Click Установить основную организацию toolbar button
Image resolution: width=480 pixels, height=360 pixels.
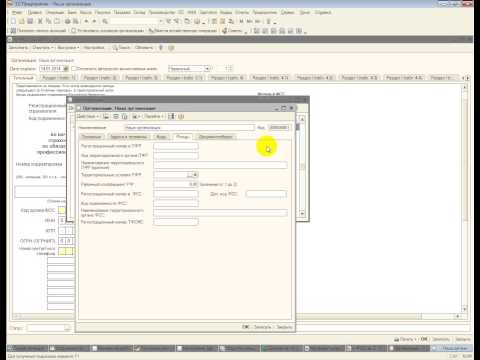pyautogui.click(x=107, y=31)
